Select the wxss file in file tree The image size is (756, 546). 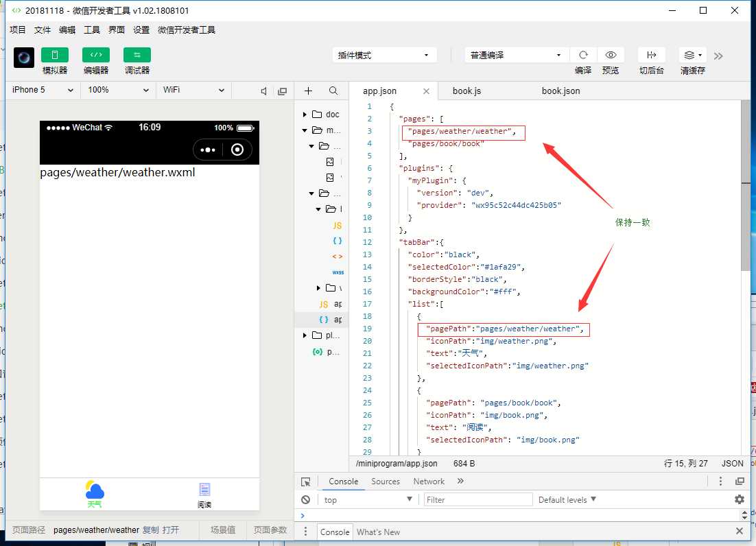point(338,272)
